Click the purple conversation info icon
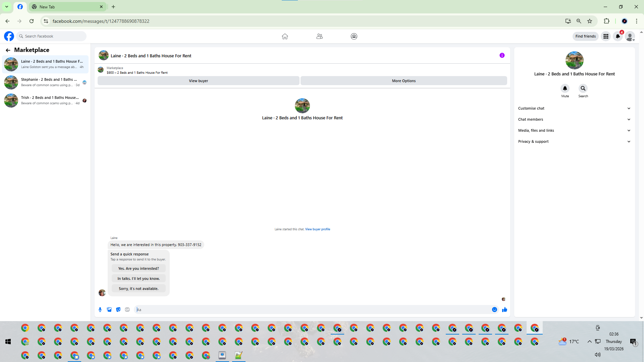 click(502, 56)
